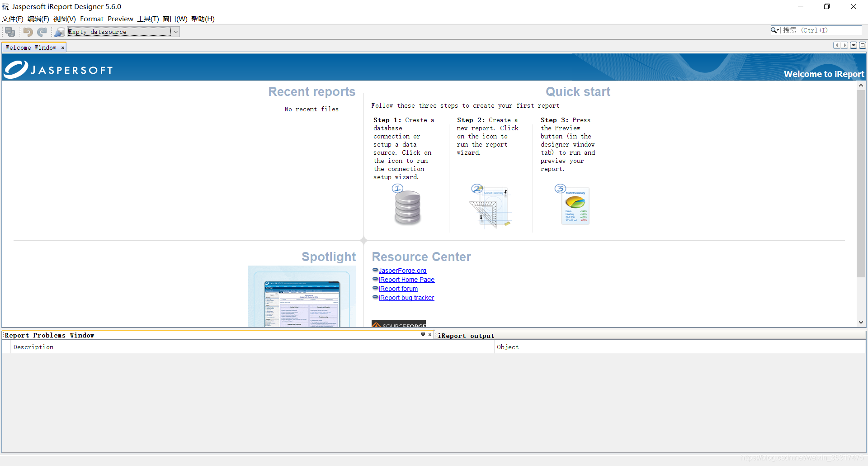Maximize the editor window button
The width and height of the screenshot is (868, 466).
pyautogui.click(x=863, y=45)
